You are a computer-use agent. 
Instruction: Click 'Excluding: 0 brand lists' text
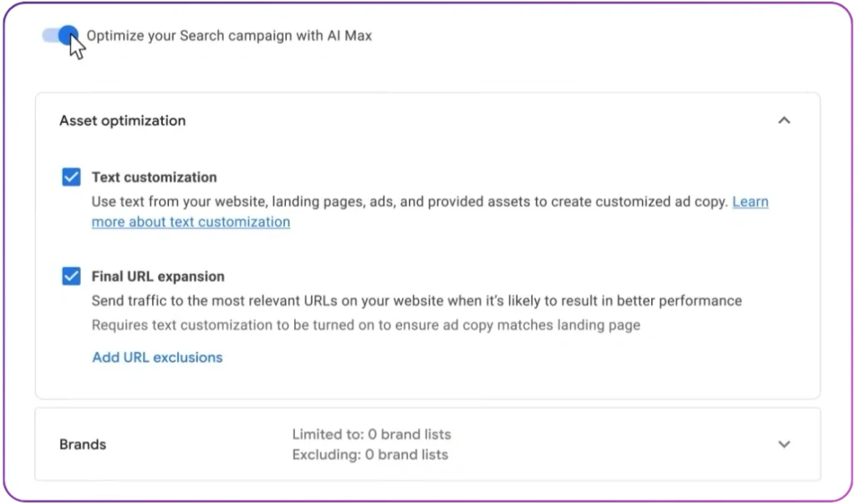point(369,455)
